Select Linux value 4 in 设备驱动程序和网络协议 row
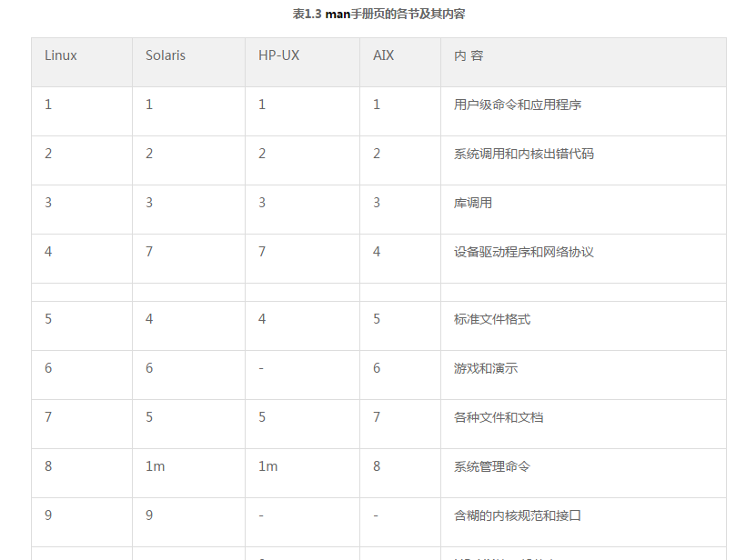 click(48, 252)
